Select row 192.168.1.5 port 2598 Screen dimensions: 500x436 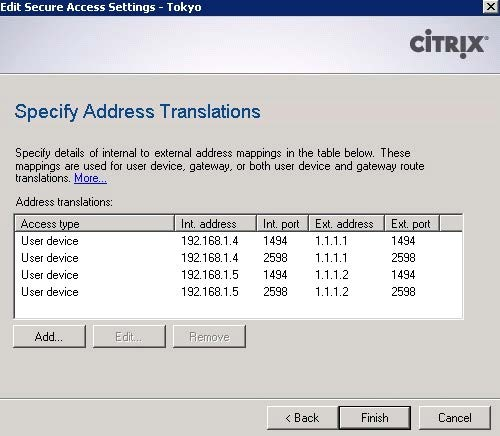pos(238,292)
